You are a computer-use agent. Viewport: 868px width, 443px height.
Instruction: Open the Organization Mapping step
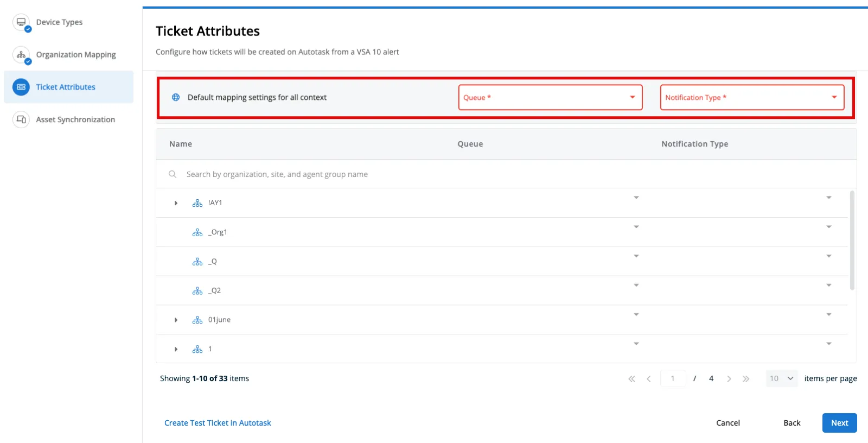point(76,55)
